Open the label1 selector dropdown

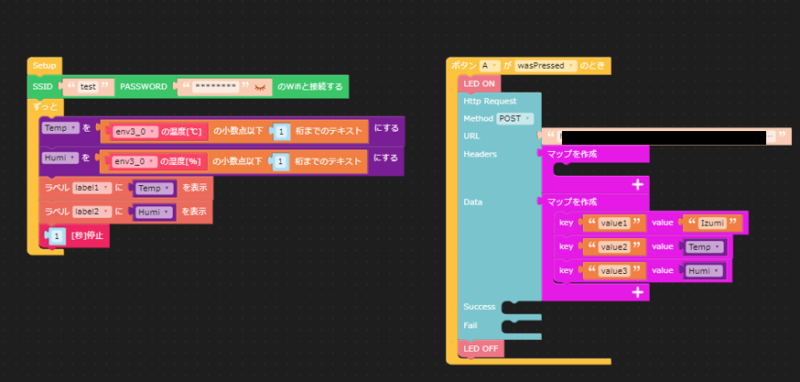pos(92,188)
